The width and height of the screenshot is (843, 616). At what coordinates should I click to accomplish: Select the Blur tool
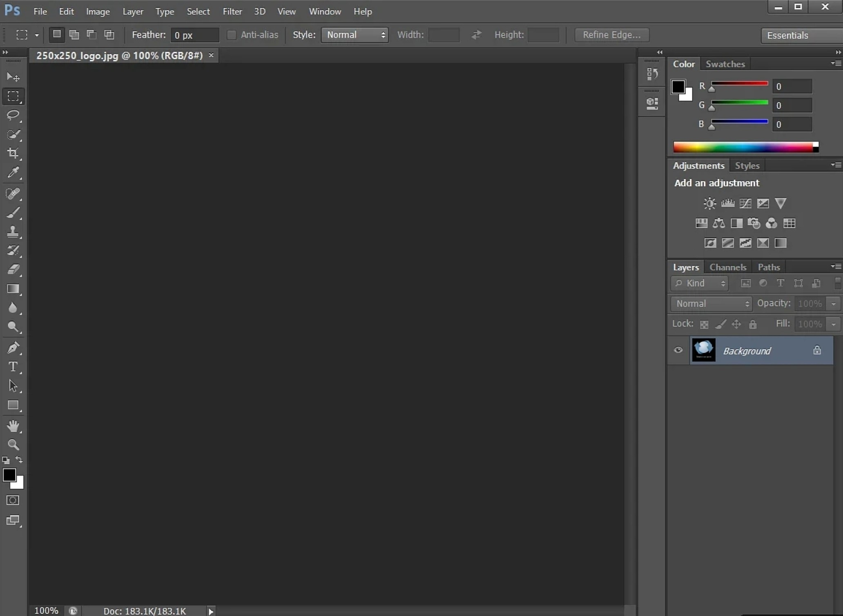pyautogui.click(x=13, y=308)
